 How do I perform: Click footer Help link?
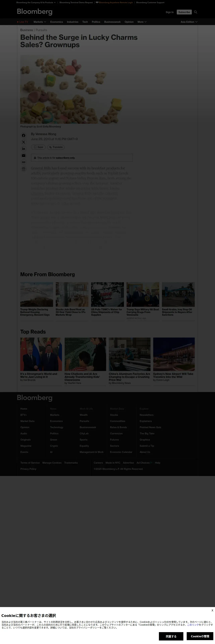tap(157, 463)
